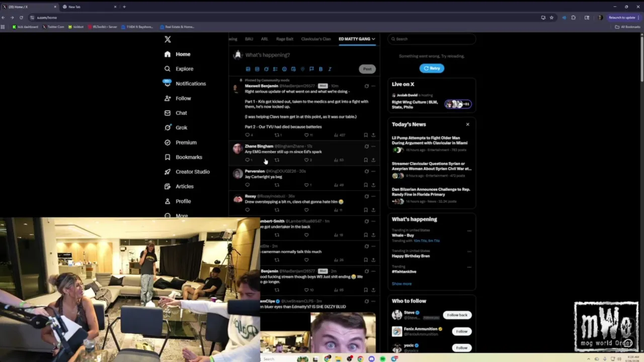Reply to Zhane Bingham's post
This screenshot has width=644, height=362.
pos(247,160)
